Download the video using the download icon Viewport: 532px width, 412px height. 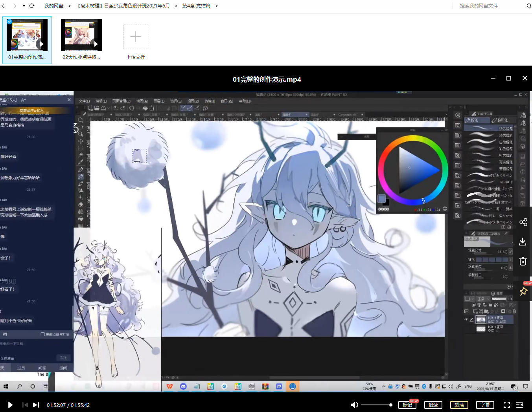(x=523, y=242)
